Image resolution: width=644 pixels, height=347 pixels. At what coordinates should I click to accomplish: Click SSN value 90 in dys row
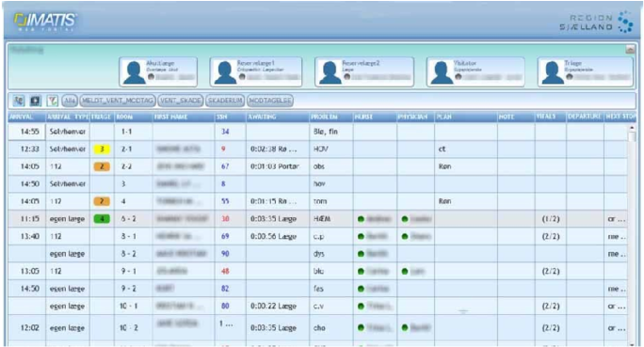point(225,254)
